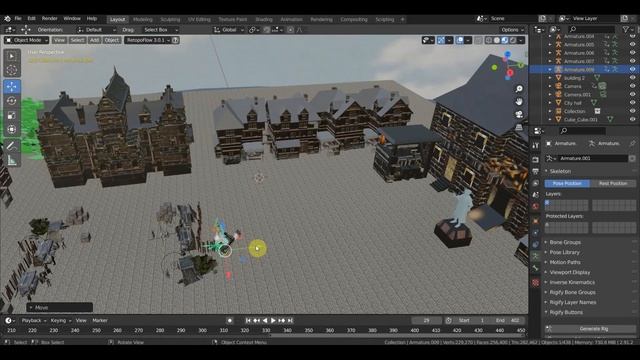The width and height of the screenshot is (640, 360).
Task: Click the red X axis gizmo ball
Action: tap(510, 73)
